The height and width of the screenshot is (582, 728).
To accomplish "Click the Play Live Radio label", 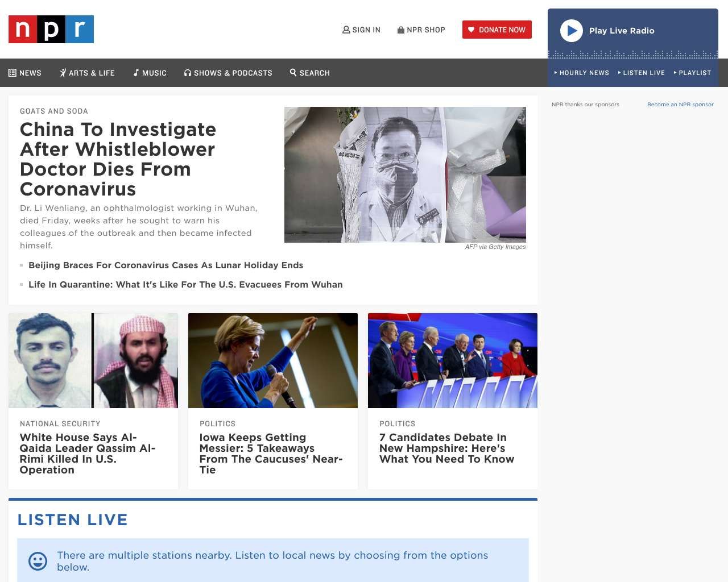I will coord(622,31).
